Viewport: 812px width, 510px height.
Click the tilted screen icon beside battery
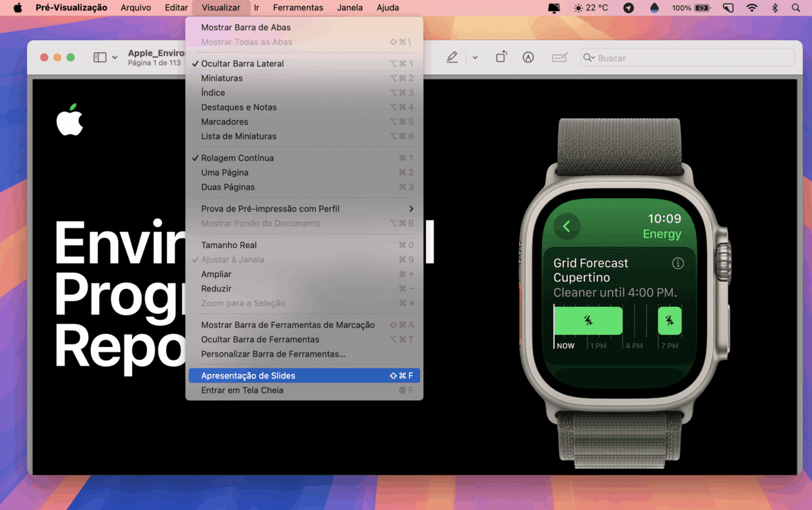(728, 8)
